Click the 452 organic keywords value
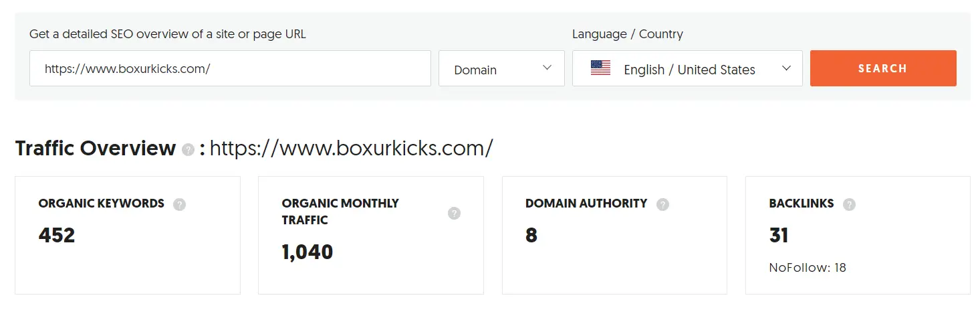980x320 pixels. 57,235
